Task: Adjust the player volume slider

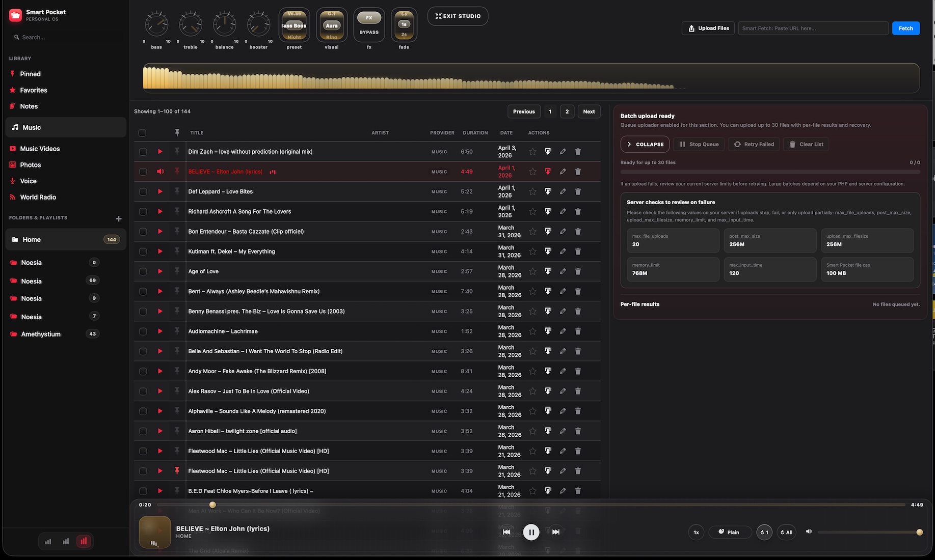Action: (x=869, y=532)
